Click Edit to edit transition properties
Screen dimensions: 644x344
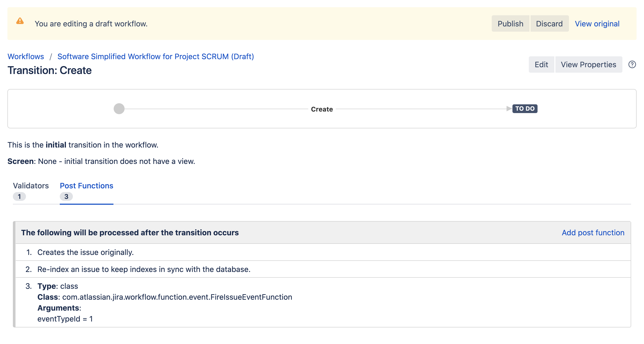[541, 64]
